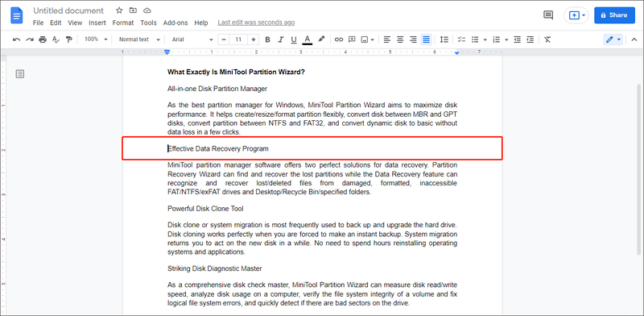Open the Insert image dropdown
Screen dimensions: 644x316
pos(367,39)
